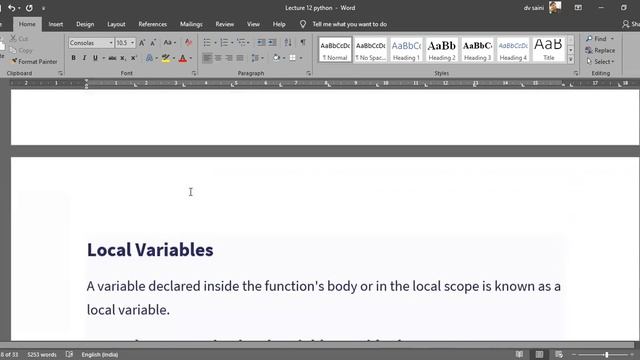Click the Bullets list icon
The width and height of the screenshot is (640, 360).
[207, 42]
